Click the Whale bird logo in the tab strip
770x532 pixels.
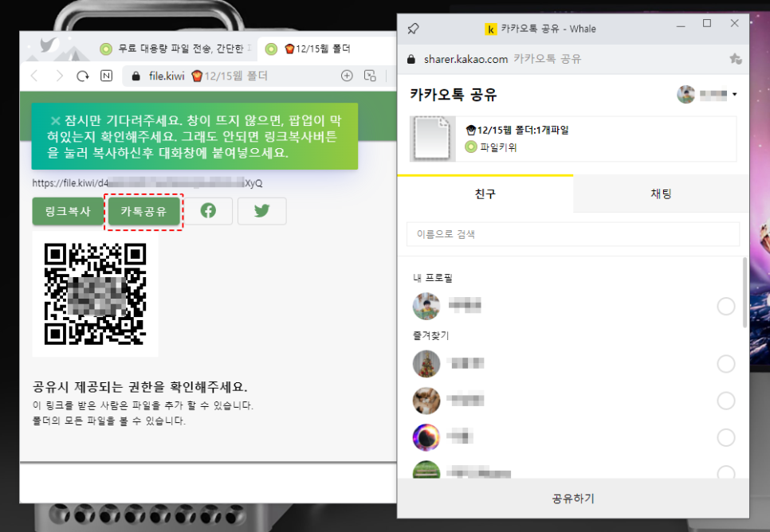[x=49, y=45]
